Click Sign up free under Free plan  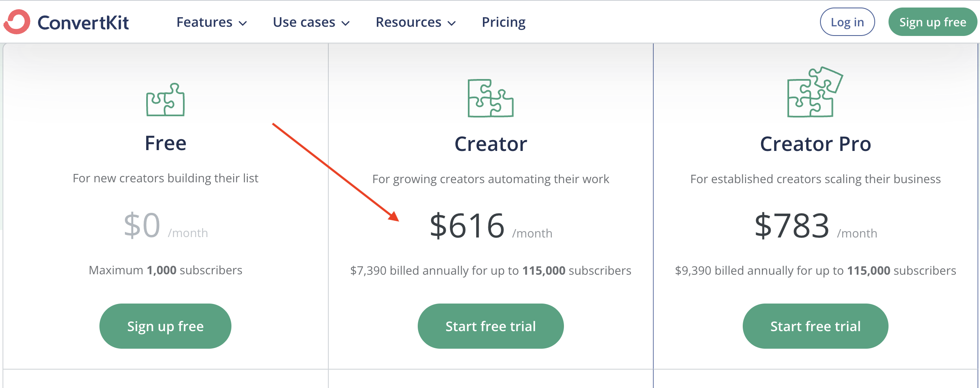[165, 326]
